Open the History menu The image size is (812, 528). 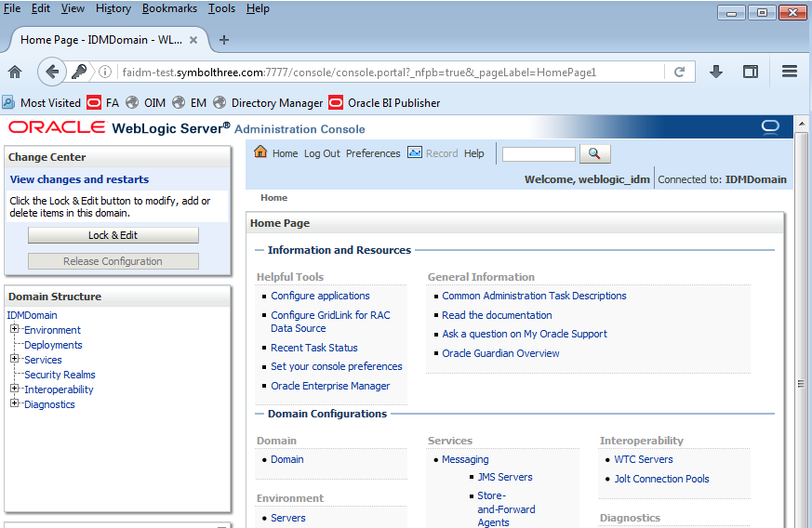113,8
